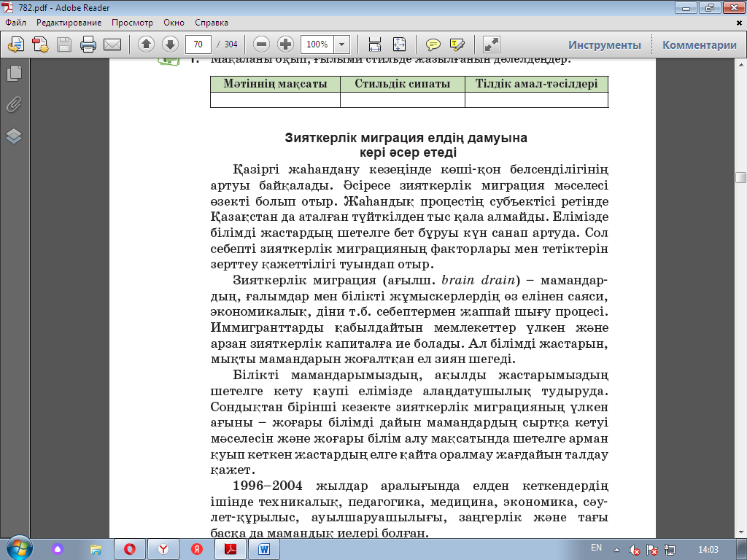Switch to Read Mode view icon

point(491,44)
